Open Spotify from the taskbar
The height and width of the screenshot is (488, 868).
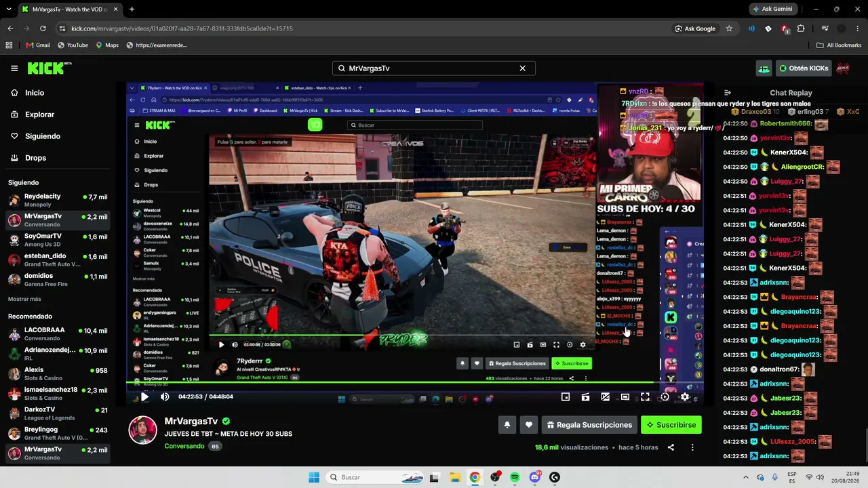coord(515,477)
